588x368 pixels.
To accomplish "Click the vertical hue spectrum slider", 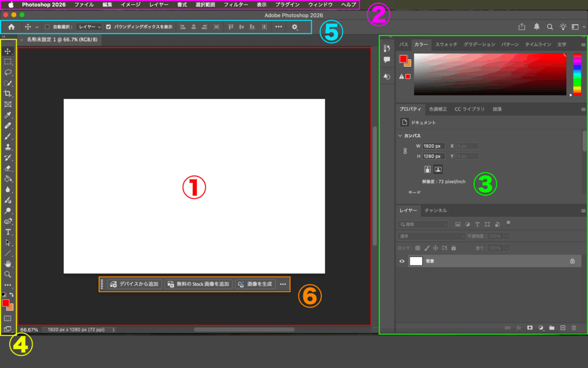I will [x=577, y=75].
